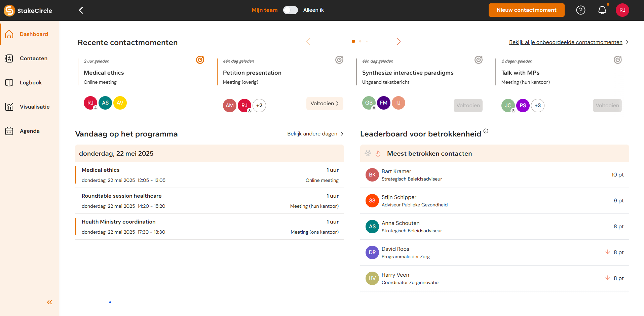Collapse the sidebar with double chevron
This screenshot has width=644, height=316.
point(49,302)
